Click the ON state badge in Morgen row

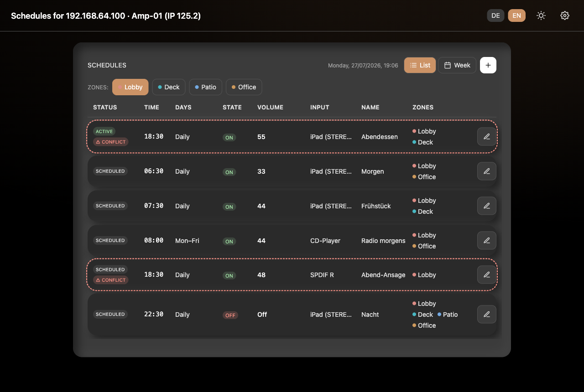[229, 172]
